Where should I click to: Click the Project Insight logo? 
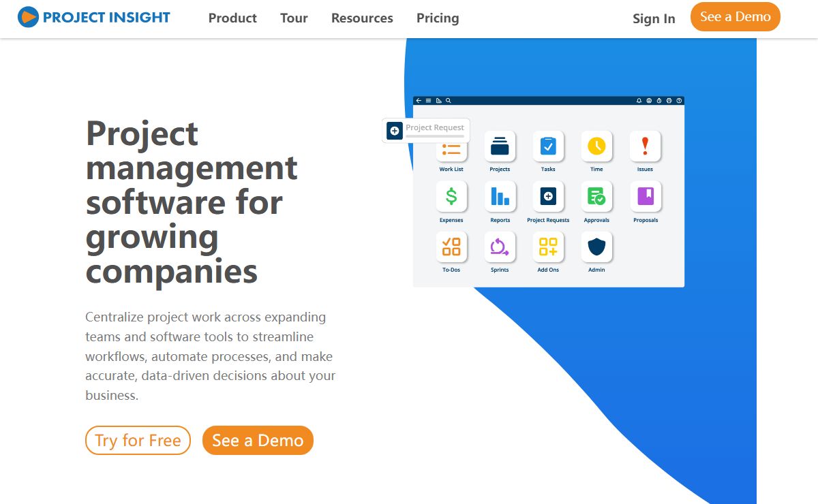click(x=94, y=17)
